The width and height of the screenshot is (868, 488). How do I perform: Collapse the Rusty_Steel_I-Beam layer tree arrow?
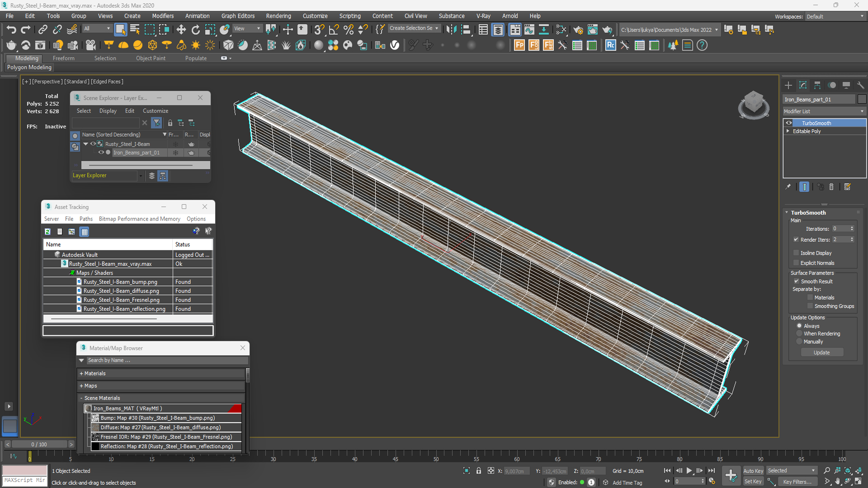[x=85, y=144]
